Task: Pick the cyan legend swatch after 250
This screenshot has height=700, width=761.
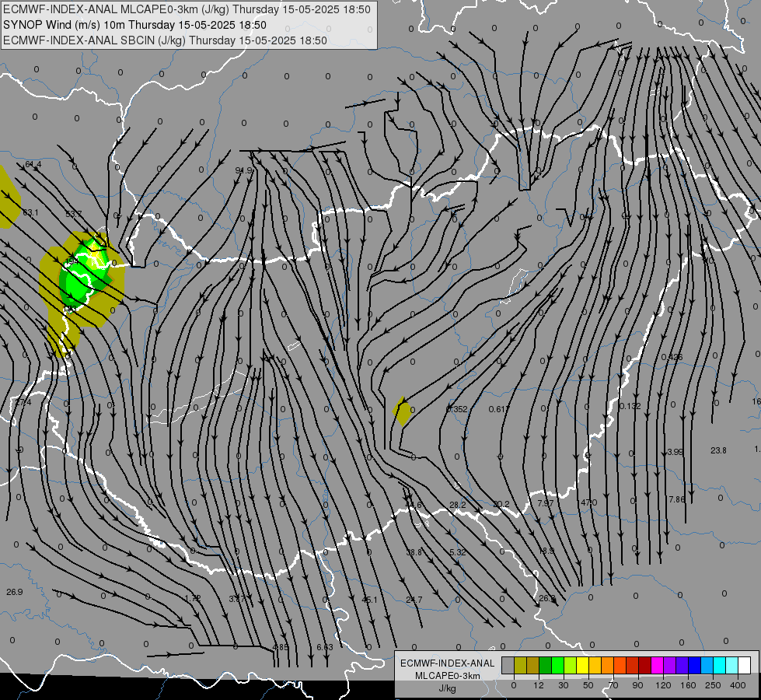Action: pyautogui.click(x=720, y=666)
